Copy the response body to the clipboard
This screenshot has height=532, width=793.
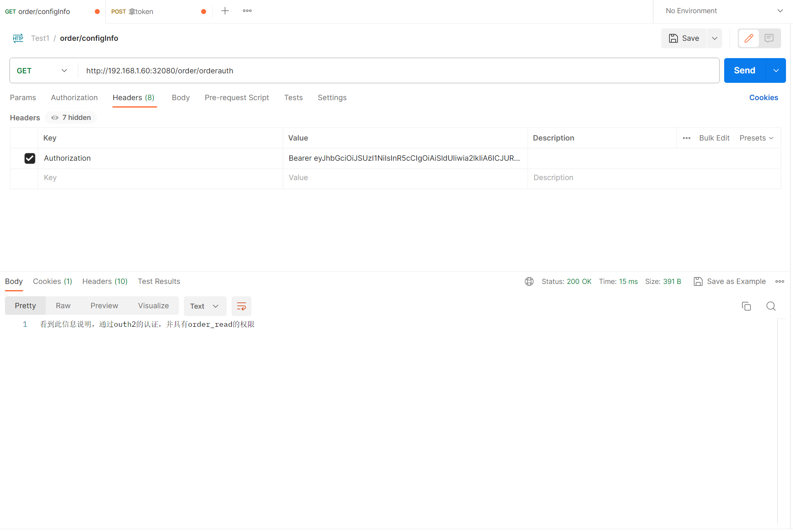coord(746,306)
